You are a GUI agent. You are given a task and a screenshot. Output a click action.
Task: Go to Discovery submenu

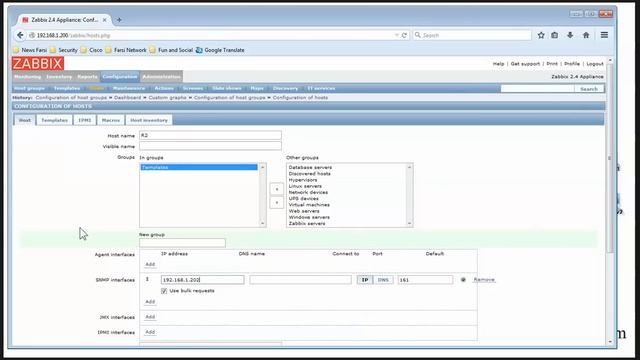click(x=285, y=89)
